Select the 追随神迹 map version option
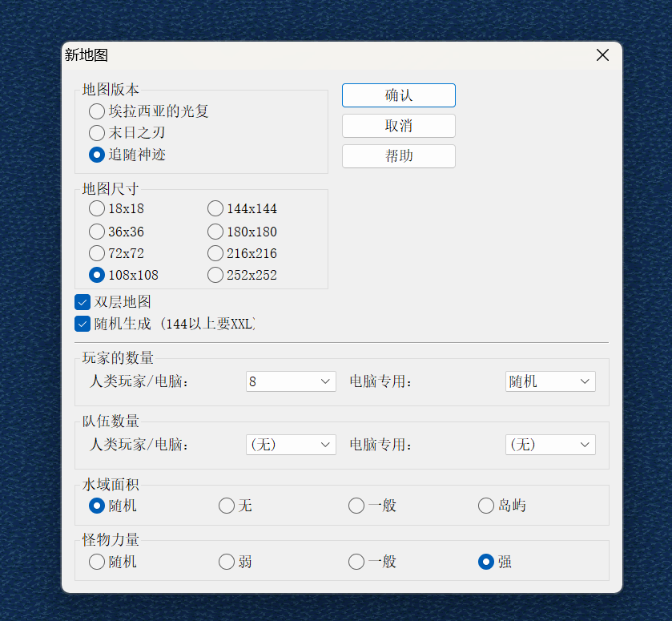The image size is (672, 621). click(97, 155)
